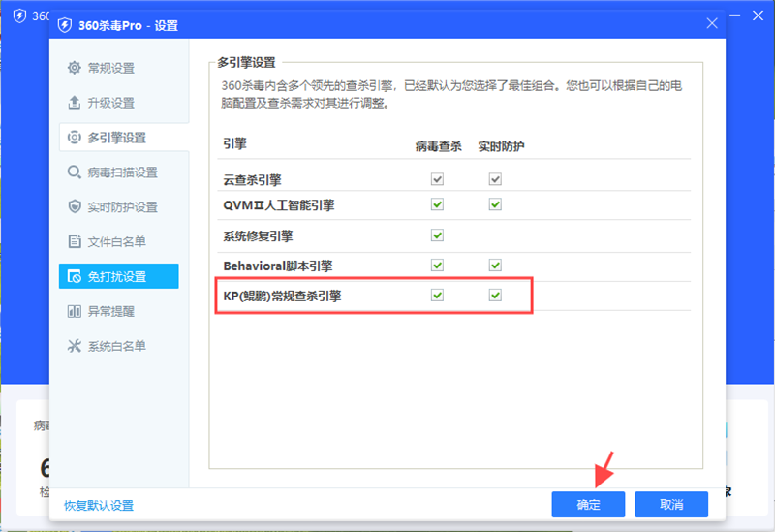Click the 360杀毒Pro shield logo in dialog title
The height and width of the screenshot is (532, 775).
click(x=65, y=25)
